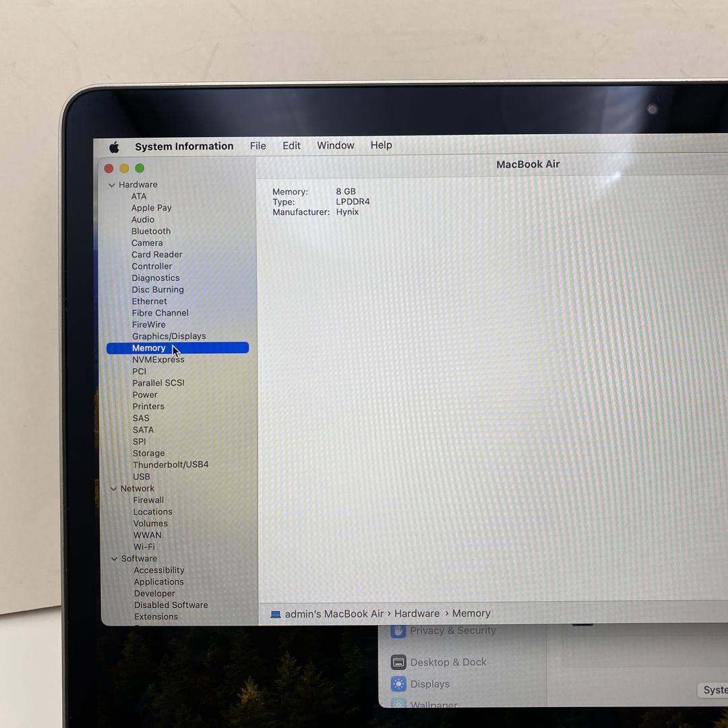Select Disc Burning in the sidebar

pyautogui.click(x=157, y=290)
